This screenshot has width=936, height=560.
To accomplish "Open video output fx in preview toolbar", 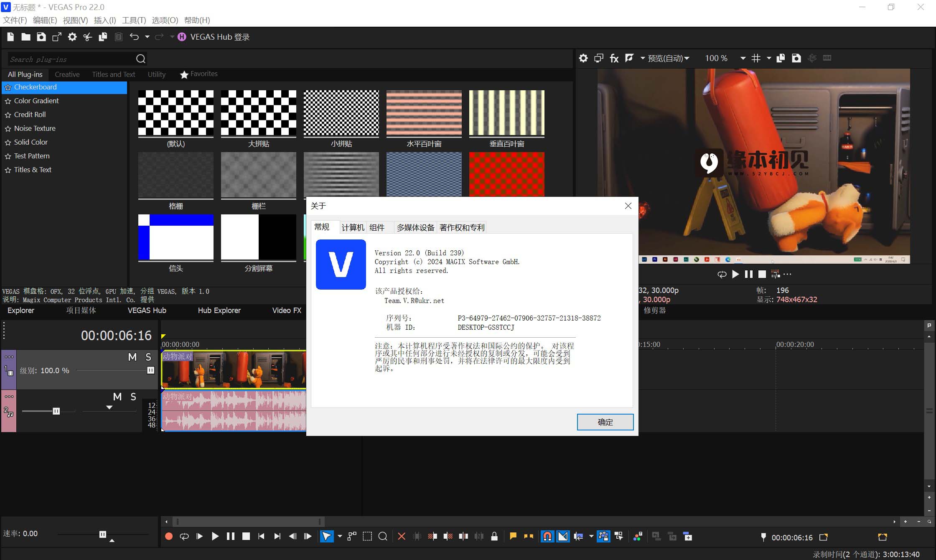I will coord(614,58).
